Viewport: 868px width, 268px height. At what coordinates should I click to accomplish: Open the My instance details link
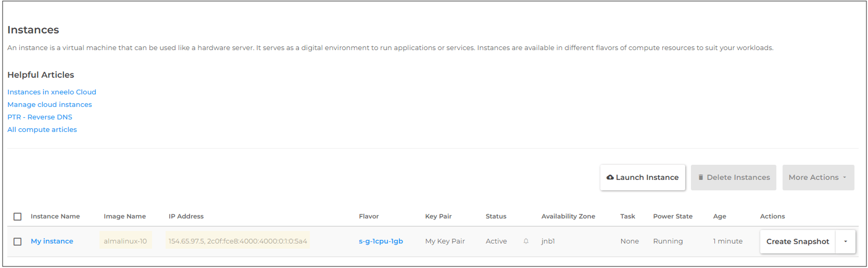point(52,241)
